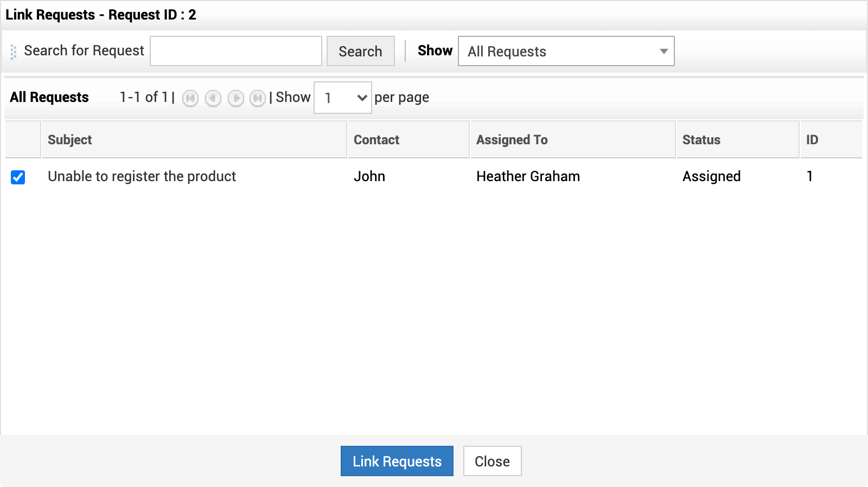Go to the first page of requests
Viewport: 868px width, 487px height.
click(x=190, y=98)
